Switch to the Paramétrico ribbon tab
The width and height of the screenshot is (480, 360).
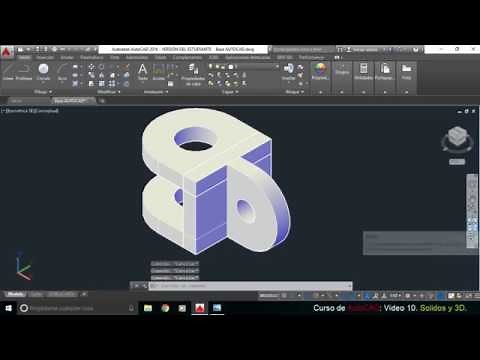click(92, 57)
